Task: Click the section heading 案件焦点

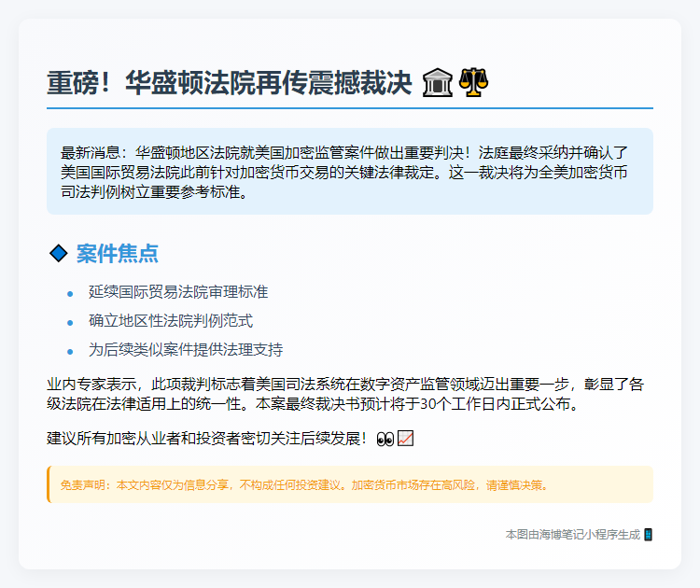Action: tap(118, 254)
